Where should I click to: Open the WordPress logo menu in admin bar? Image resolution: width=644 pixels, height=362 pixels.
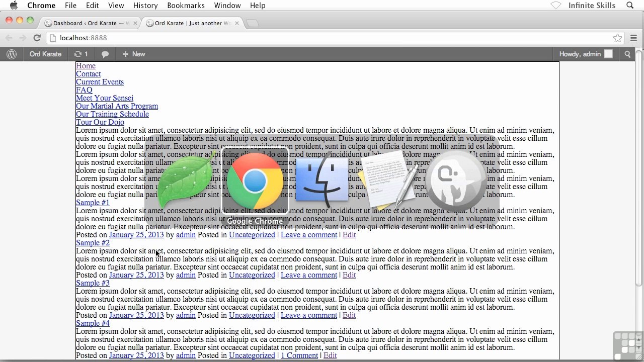(x=12, y=54)
